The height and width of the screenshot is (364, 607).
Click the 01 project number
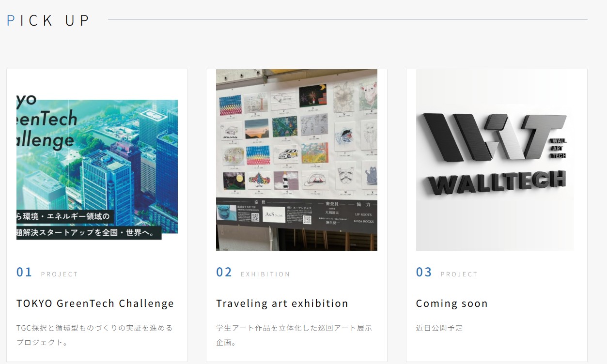24,272
